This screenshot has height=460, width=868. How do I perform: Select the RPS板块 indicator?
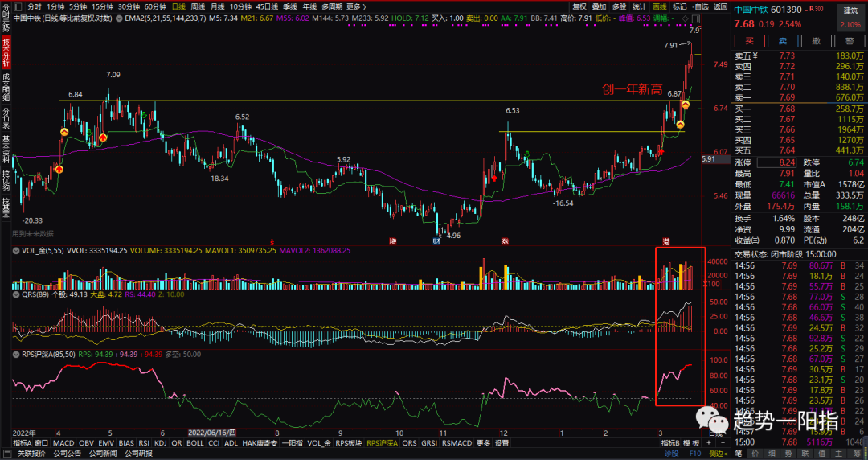click(x=349, y=443)
